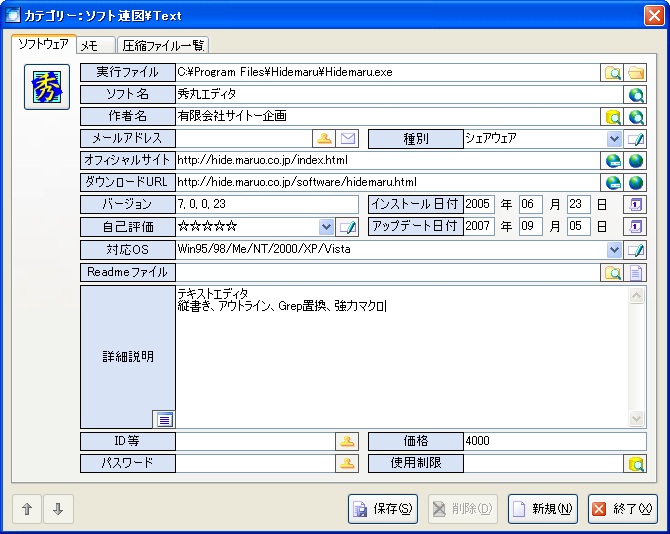Click the バージョン field showing 7, 0, 0, 23

[x=267, y=205]
